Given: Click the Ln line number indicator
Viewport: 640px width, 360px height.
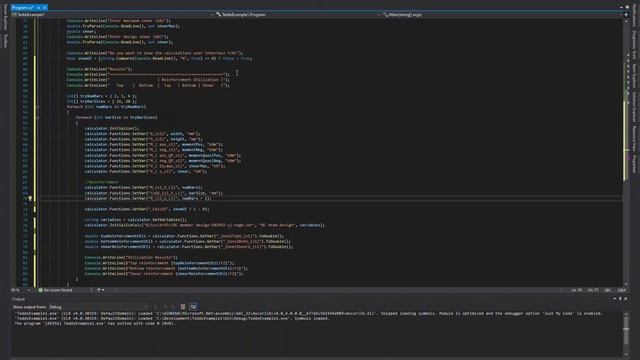Looking at the screenshot, I should point(576,290).
